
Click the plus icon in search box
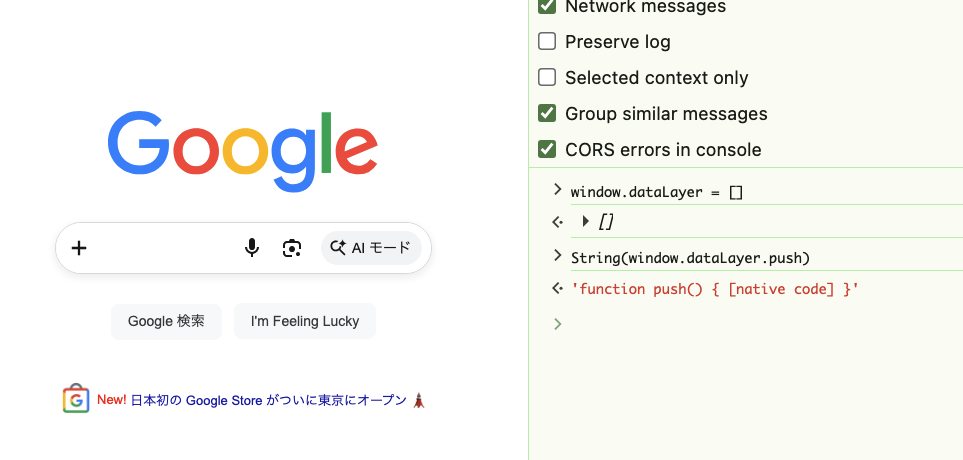point(79,248)
